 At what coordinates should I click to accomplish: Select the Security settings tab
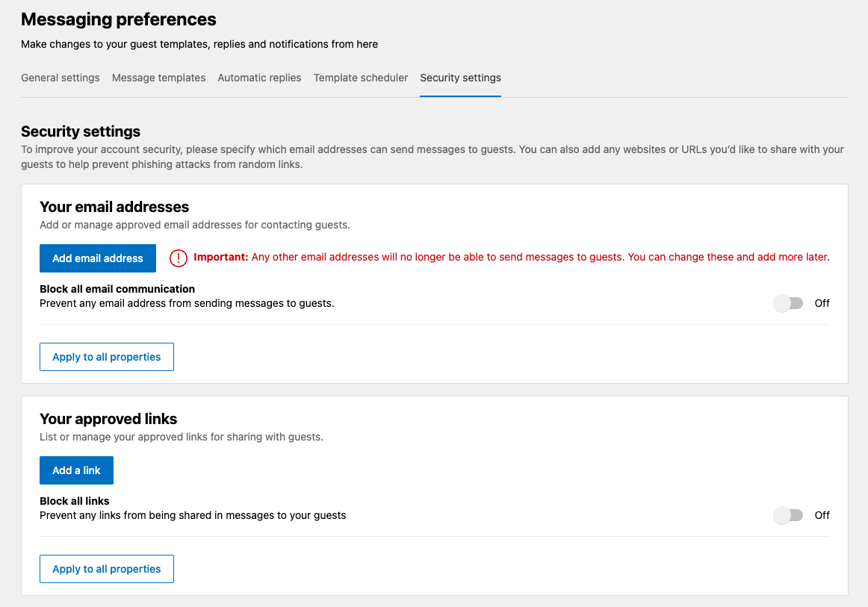click(x=460, y=78)
